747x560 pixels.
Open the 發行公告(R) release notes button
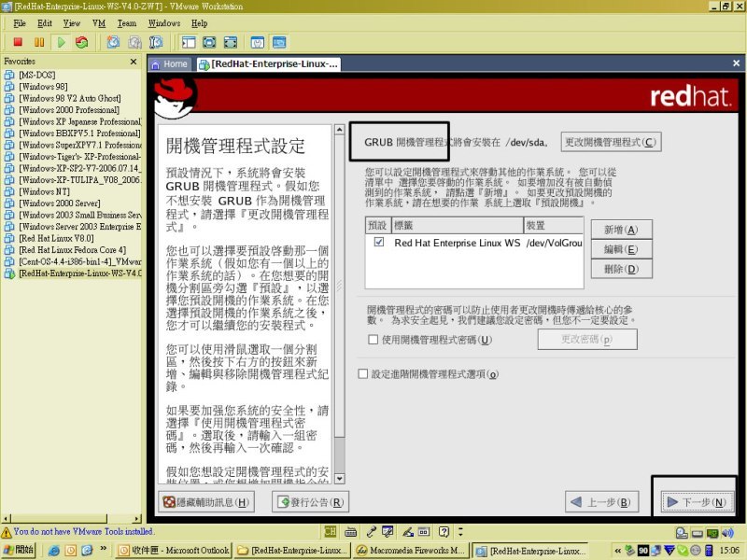310,502
